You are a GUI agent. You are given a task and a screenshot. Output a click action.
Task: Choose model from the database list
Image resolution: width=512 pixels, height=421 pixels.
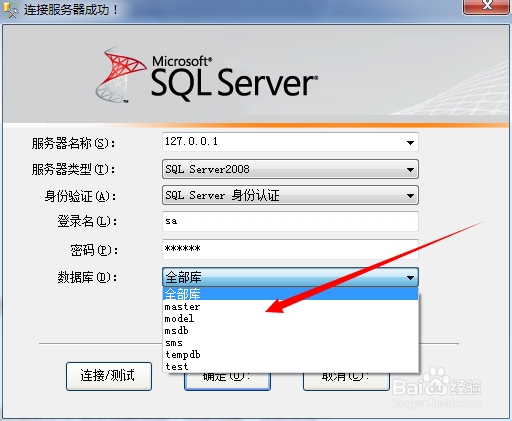tap(291, 318)
